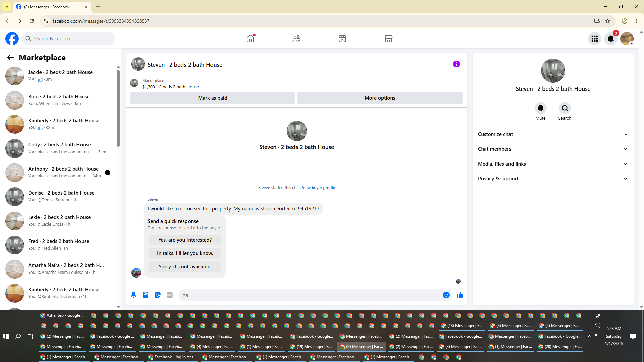The width and height of the screenshot is (644, 362).
Task: Attach a file with the photo icon
Action: (146, 295)
